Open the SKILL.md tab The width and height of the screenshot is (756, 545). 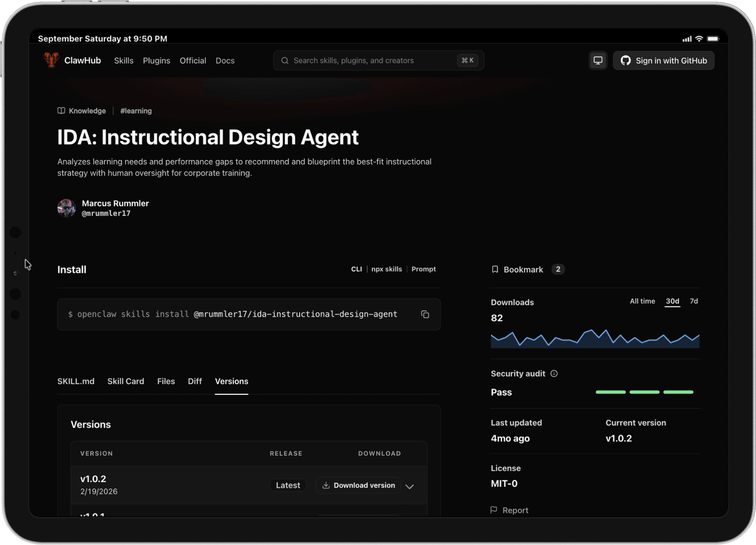tap(76, 381)
